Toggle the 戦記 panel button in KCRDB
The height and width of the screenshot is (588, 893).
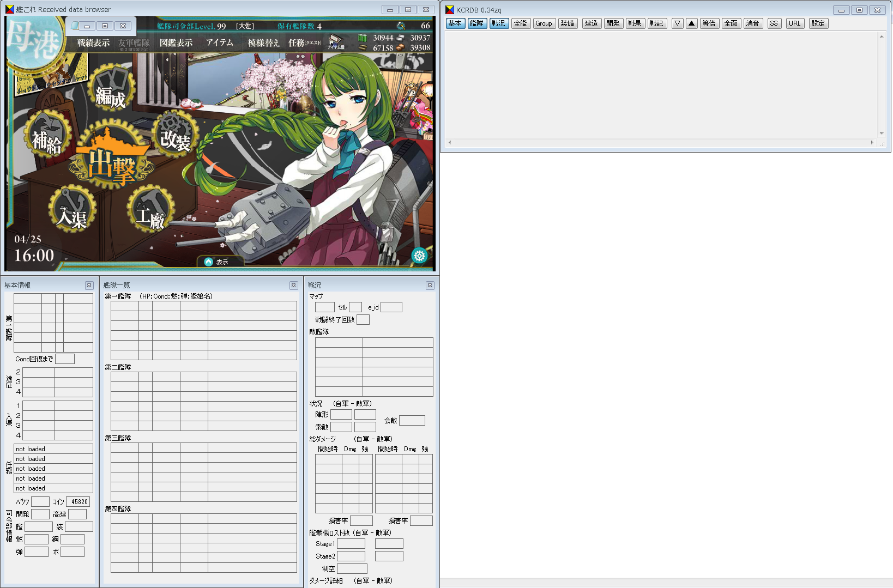[657, 23]
